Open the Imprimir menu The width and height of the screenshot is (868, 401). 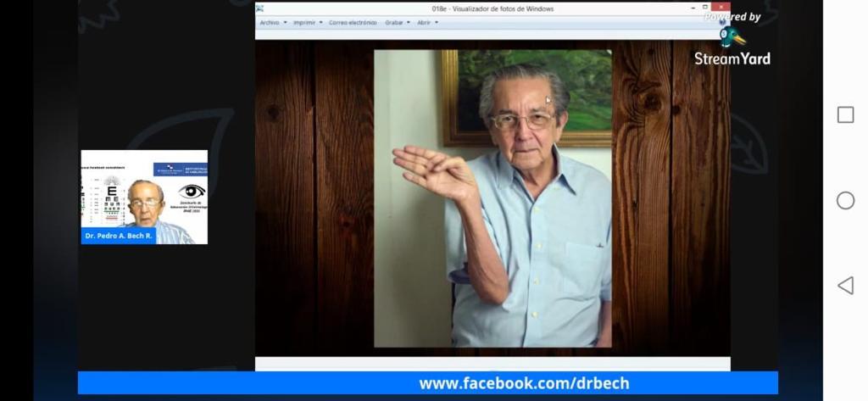pos(304,23)
